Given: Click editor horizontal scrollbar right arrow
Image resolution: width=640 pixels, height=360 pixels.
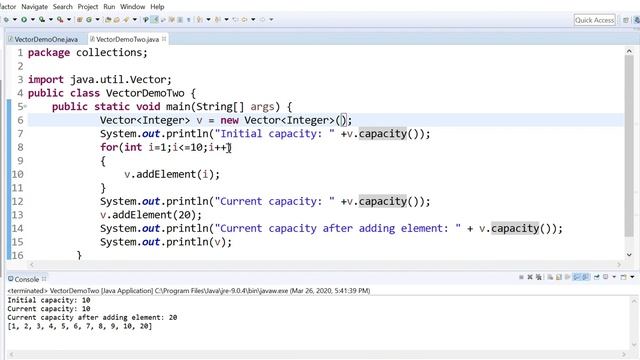Looking at the screenshot, I should [x=619, y=264].
